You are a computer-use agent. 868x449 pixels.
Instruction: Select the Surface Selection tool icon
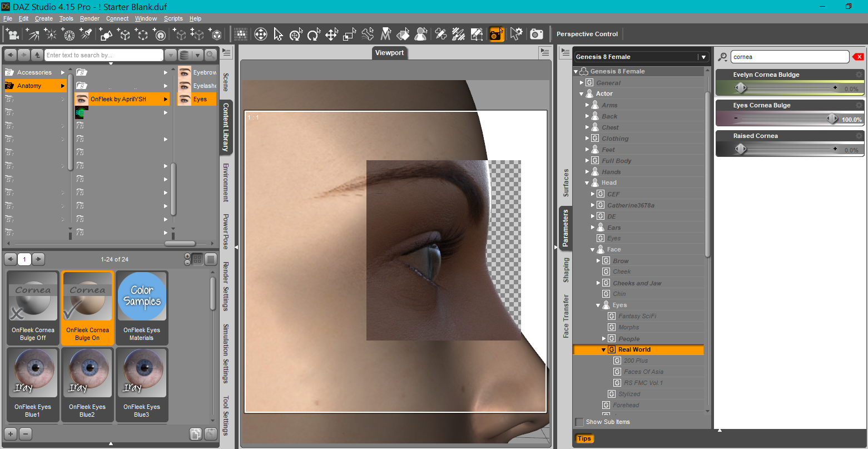(x=403, y=34)
